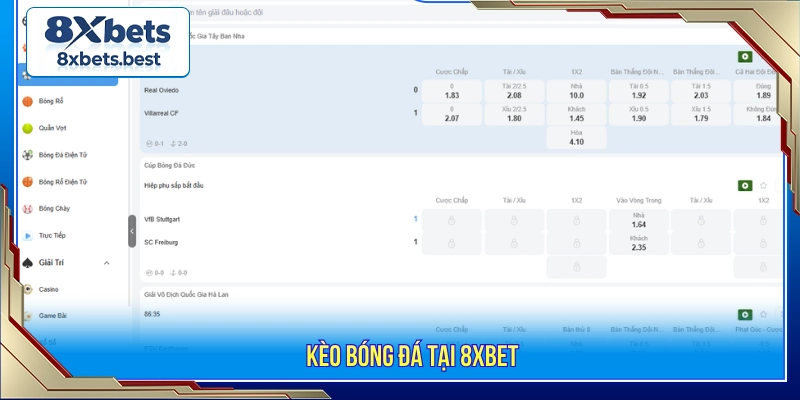Watch live stream for Real Oviedo match
This screenshot has height=400, width=800.
point(745,57)
